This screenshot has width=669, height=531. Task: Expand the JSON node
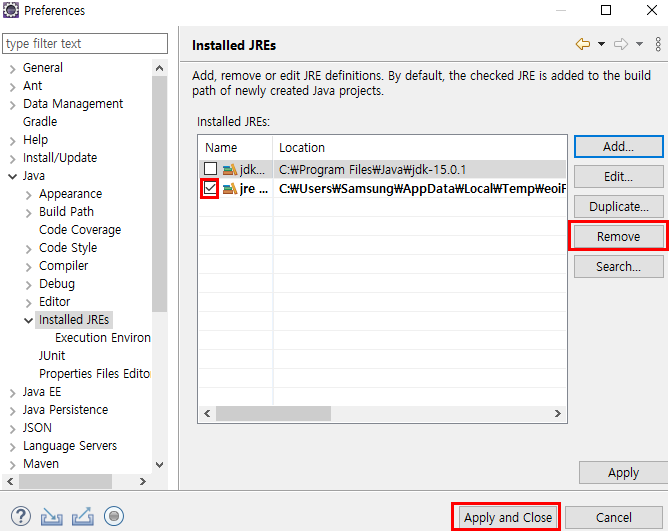point(12,428)
